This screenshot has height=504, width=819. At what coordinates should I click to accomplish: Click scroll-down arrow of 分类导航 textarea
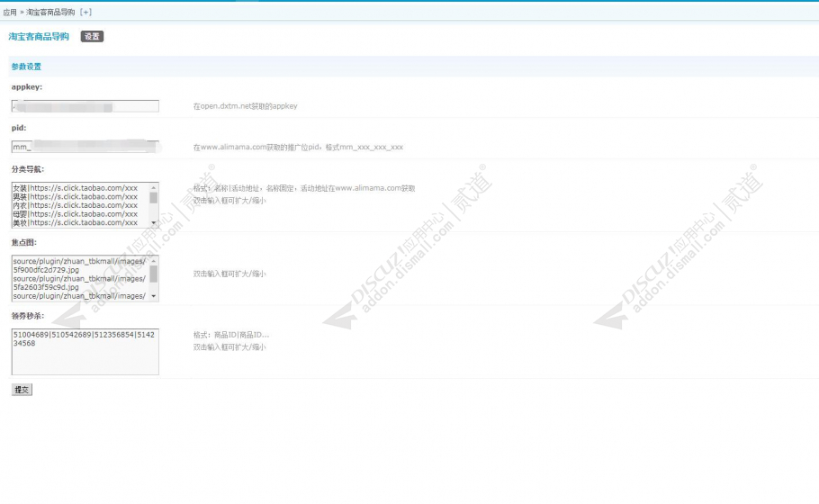(x=154, y=223)
